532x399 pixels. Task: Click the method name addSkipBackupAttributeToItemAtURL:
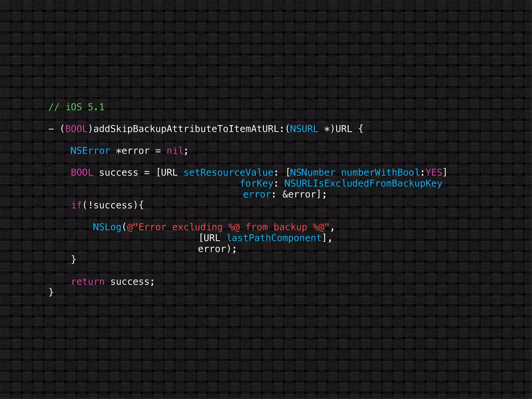[x=189, y=129]
